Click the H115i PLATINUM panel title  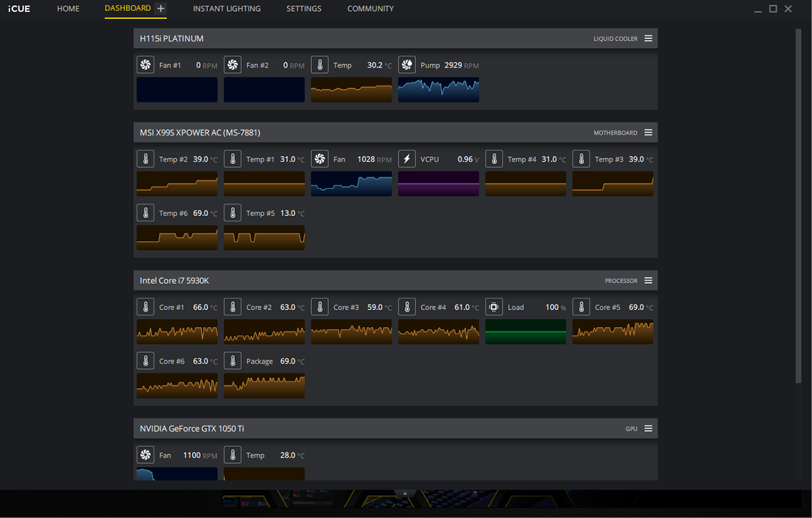pyautogui.click(x=172, y=39)
